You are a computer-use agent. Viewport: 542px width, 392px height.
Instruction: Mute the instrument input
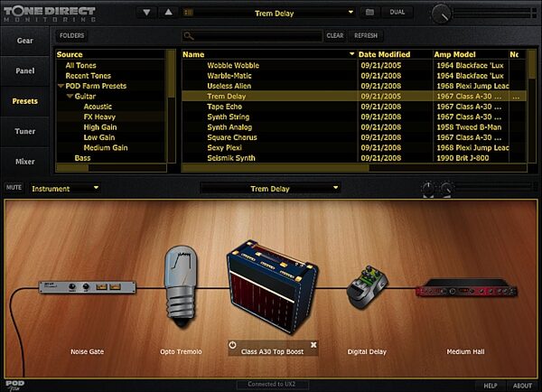point(14,187)
